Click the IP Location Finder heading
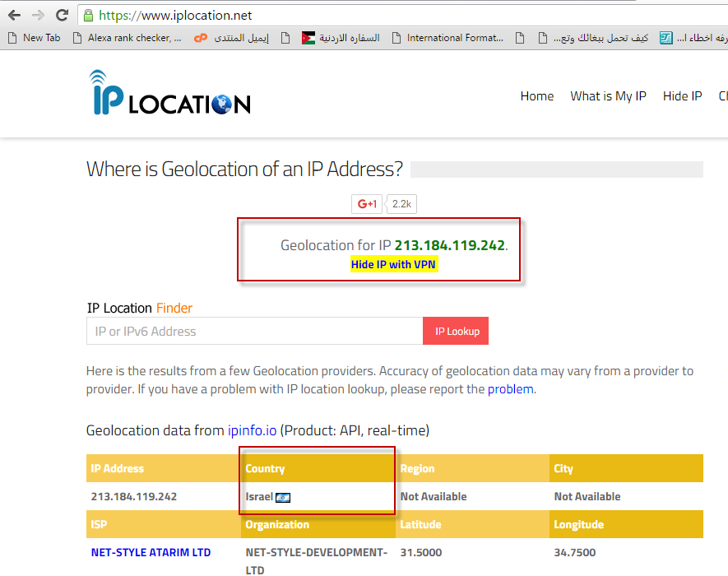This screenshot has height=576, width=728. [x=139, y=308]
